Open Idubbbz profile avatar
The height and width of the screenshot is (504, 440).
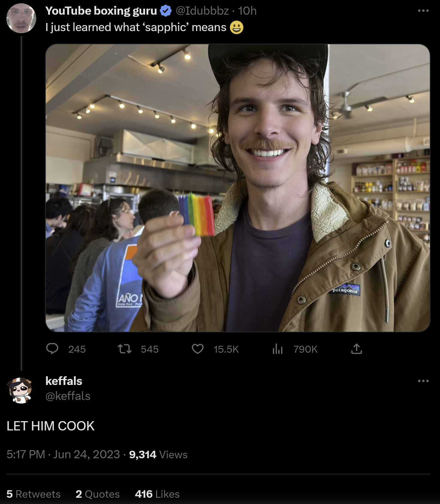coord(21,18)
